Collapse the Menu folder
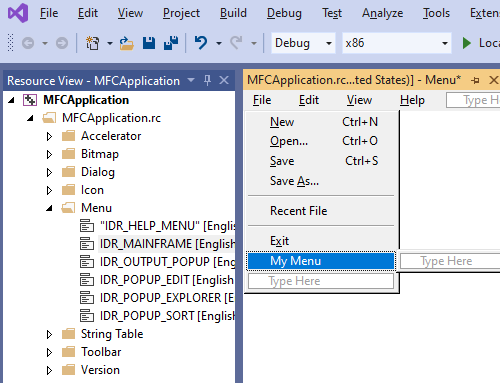The height and width of the screenshot is (383, 500). pyautogui.click(x=49, y=208)
